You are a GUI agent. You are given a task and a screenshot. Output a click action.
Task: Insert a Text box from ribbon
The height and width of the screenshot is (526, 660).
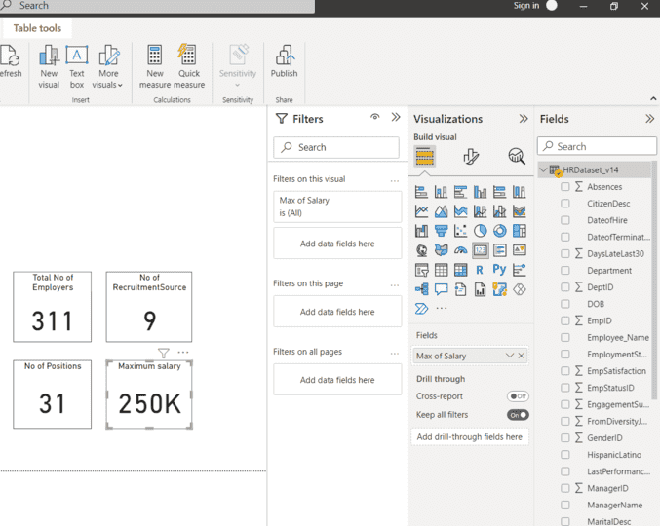point(77,55)
